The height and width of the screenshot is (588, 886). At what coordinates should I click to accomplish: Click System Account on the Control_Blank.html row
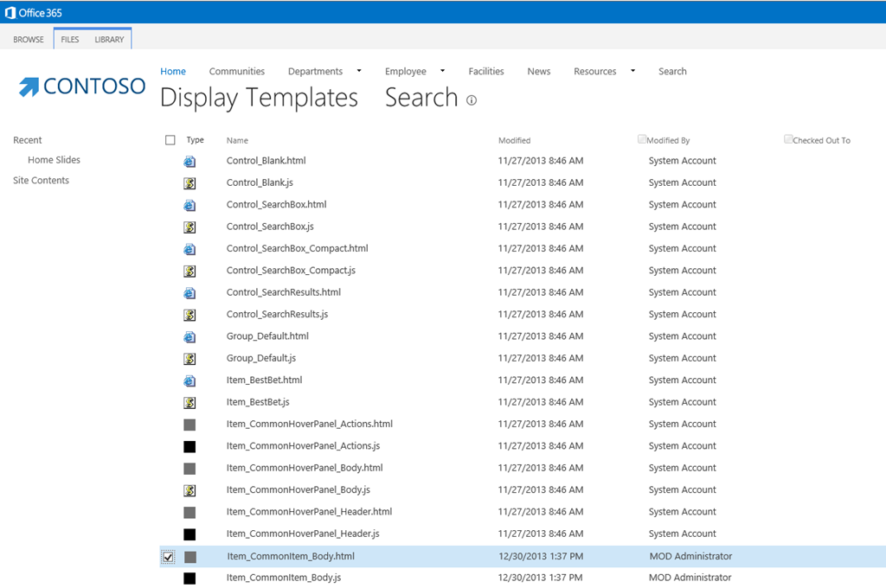(682, 161)
